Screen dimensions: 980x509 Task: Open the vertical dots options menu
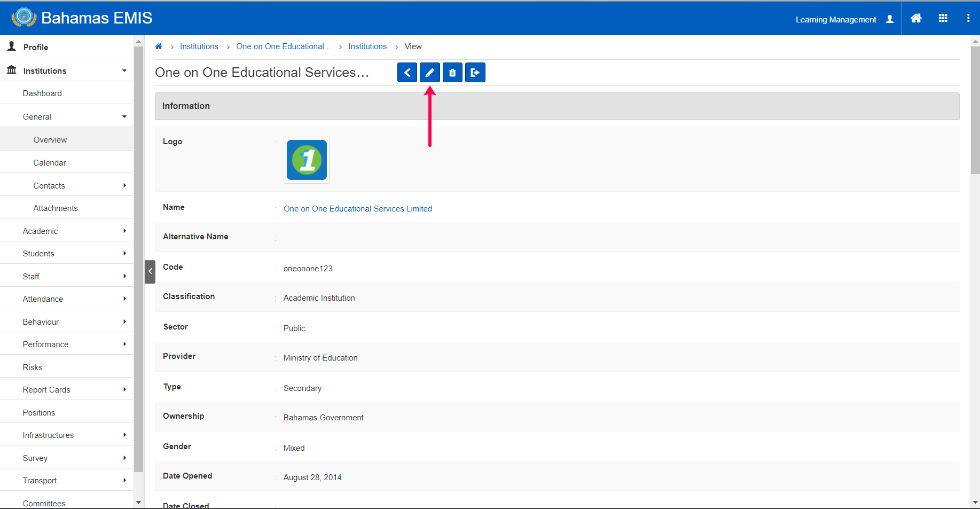click(968, 18)
